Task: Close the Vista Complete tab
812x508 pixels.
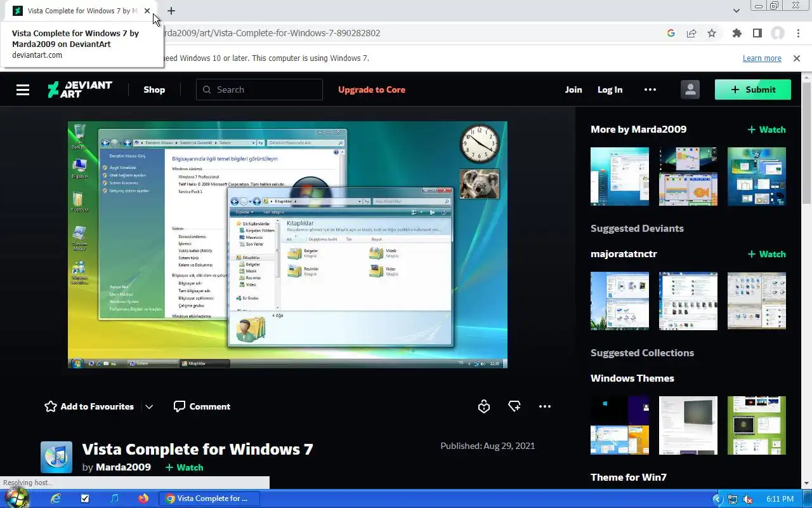Action: click(147, 11)
